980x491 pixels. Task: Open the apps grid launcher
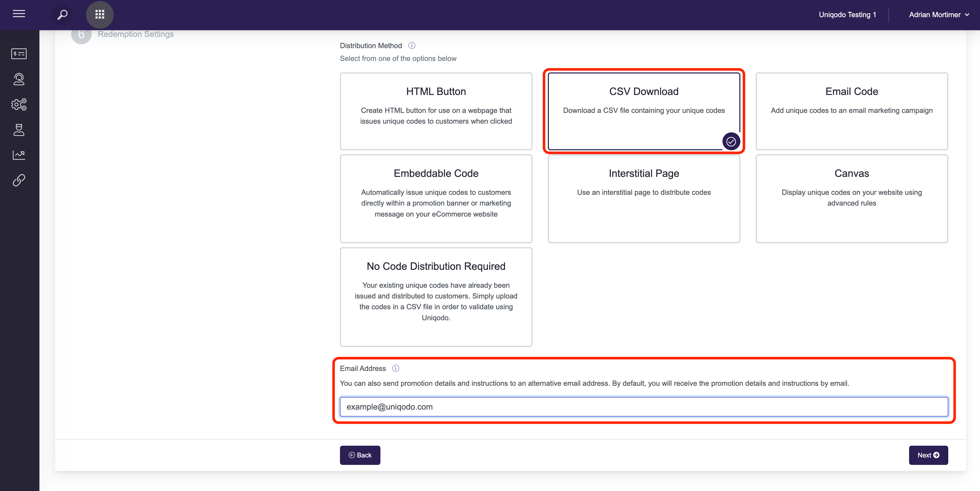click(x=100, y=15)
